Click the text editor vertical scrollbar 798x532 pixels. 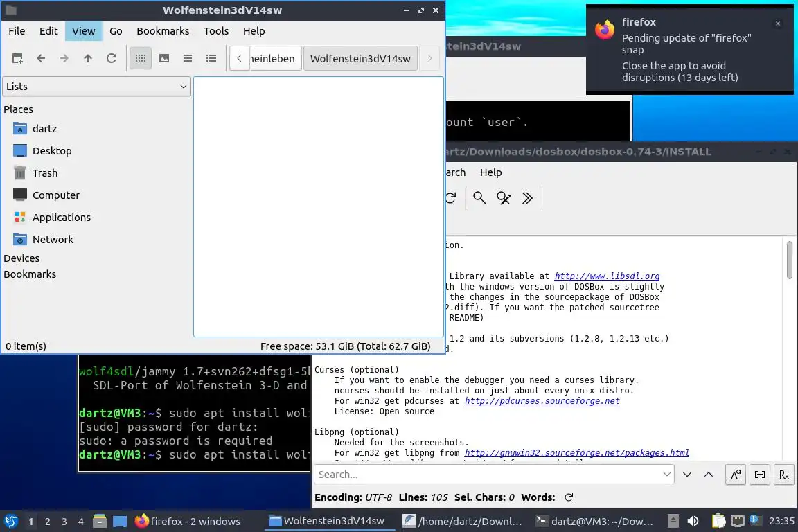(x=790, y=260)
